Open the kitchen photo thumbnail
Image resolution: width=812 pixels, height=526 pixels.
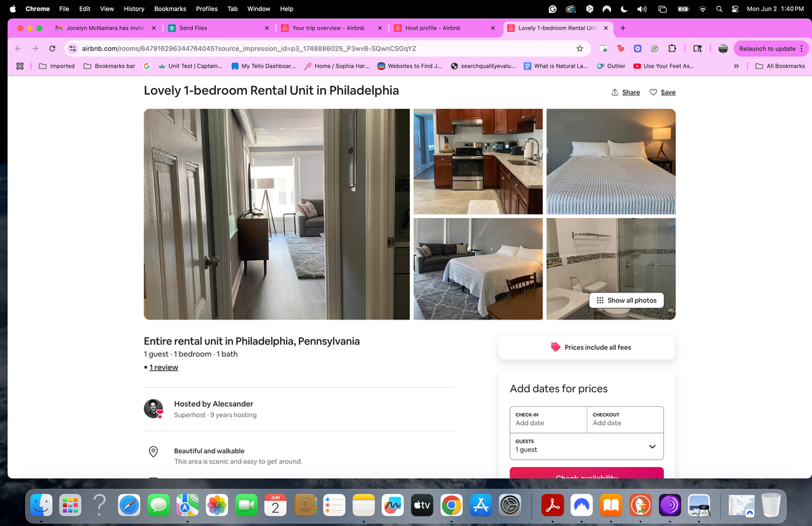tap(478, 161)
